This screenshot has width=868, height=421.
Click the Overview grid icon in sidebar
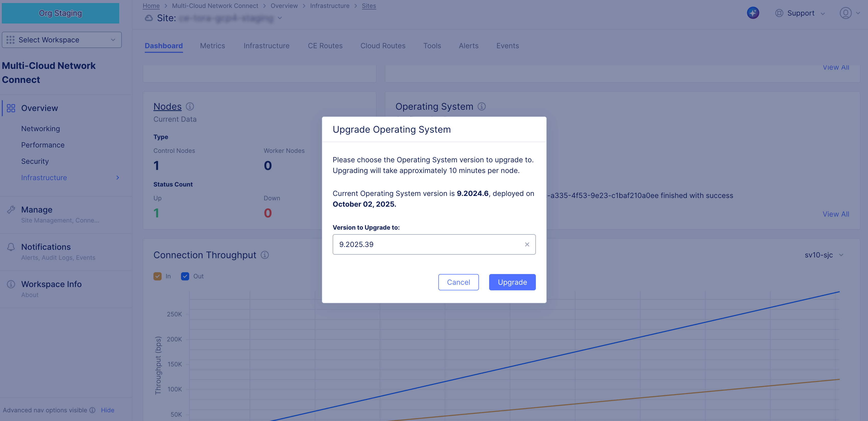[11, 108]
